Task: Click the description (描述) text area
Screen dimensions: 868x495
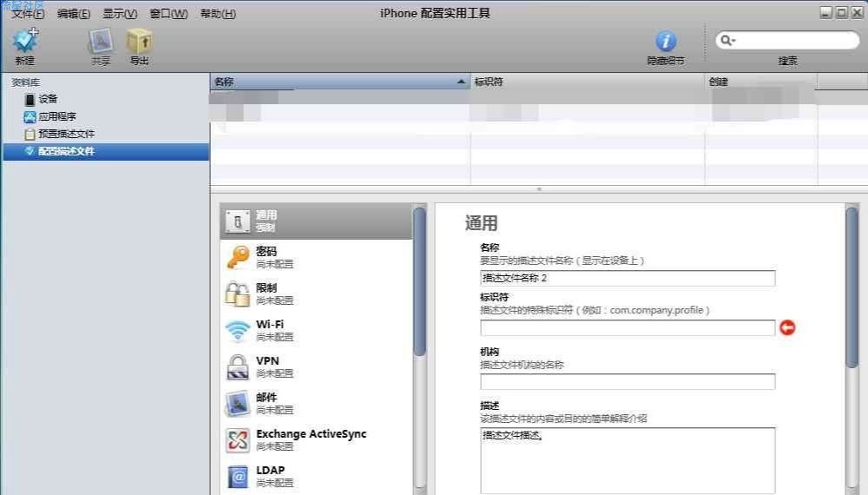Action: [628, 460]
